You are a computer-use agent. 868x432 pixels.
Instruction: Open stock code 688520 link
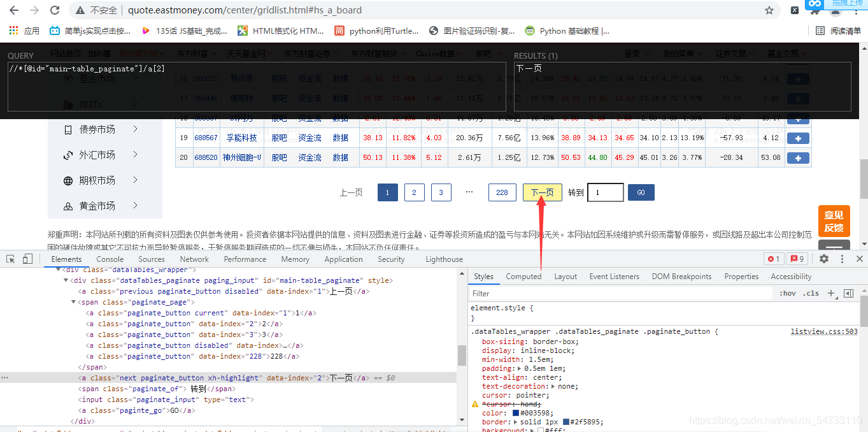(x=206, y=157)
